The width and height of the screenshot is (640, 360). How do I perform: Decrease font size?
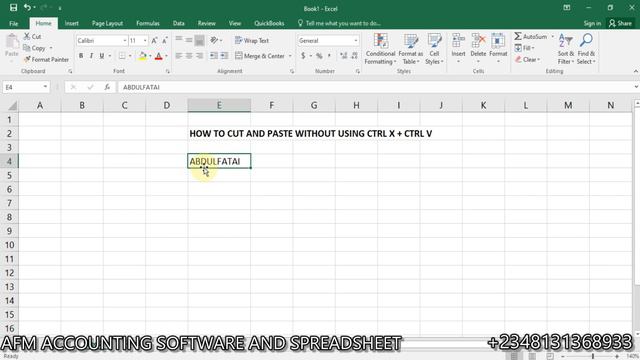(164, 40)
